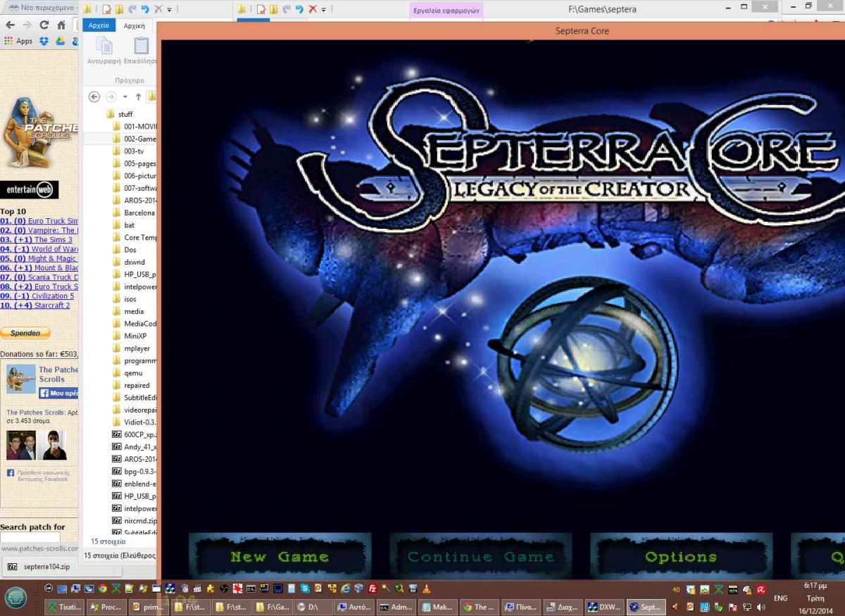Select Continue Game in Septerra Core
This screenshot has height=616, width=845.
(x=480, y=556)
